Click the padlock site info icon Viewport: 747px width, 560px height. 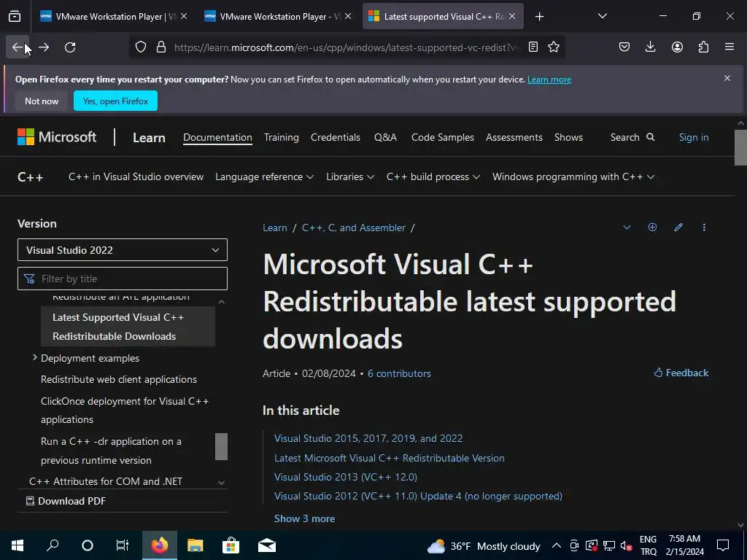tap(161, 47)
